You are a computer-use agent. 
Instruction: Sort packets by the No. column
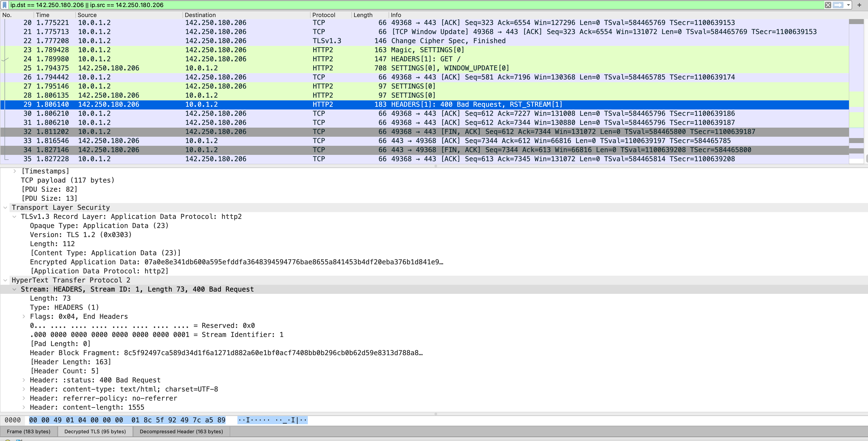17,15
